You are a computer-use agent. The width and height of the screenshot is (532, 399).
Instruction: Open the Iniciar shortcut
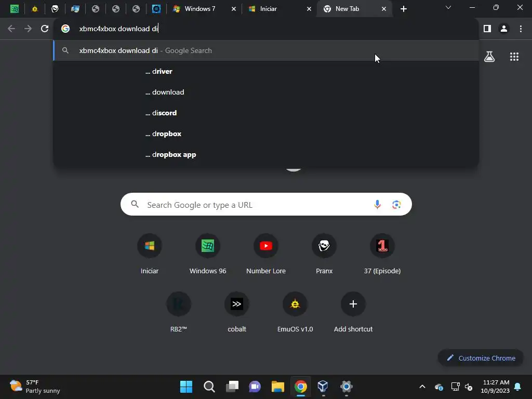tap(150, 254)
